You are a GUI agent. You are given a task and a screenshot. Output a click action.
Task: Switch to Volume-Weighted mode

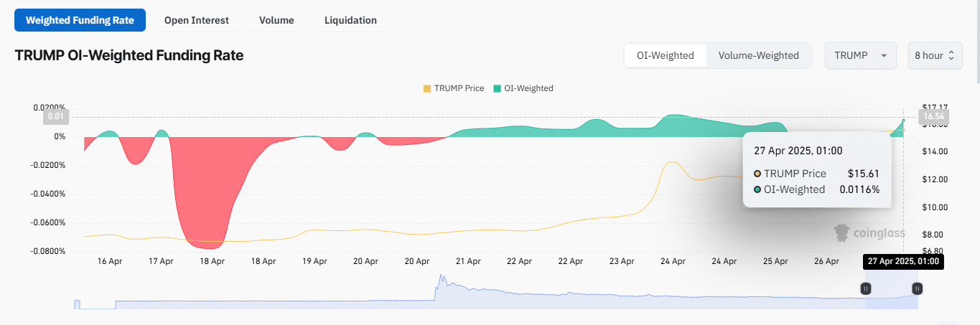point(758,55)
